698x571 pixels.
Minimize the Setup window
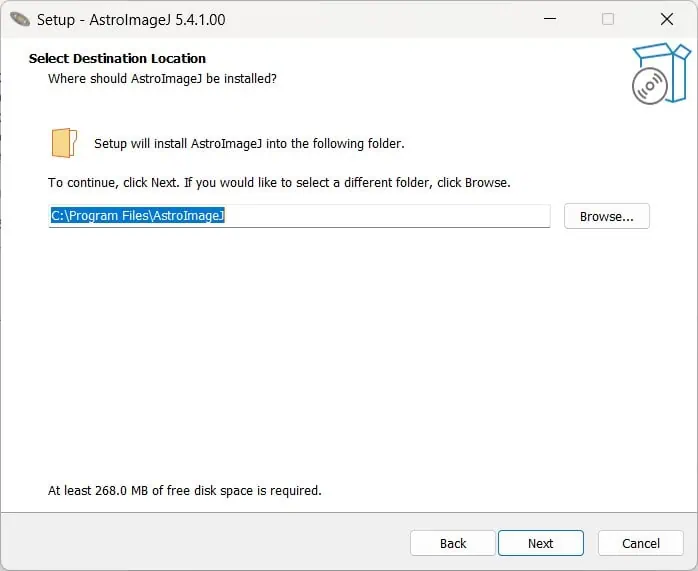550,19
